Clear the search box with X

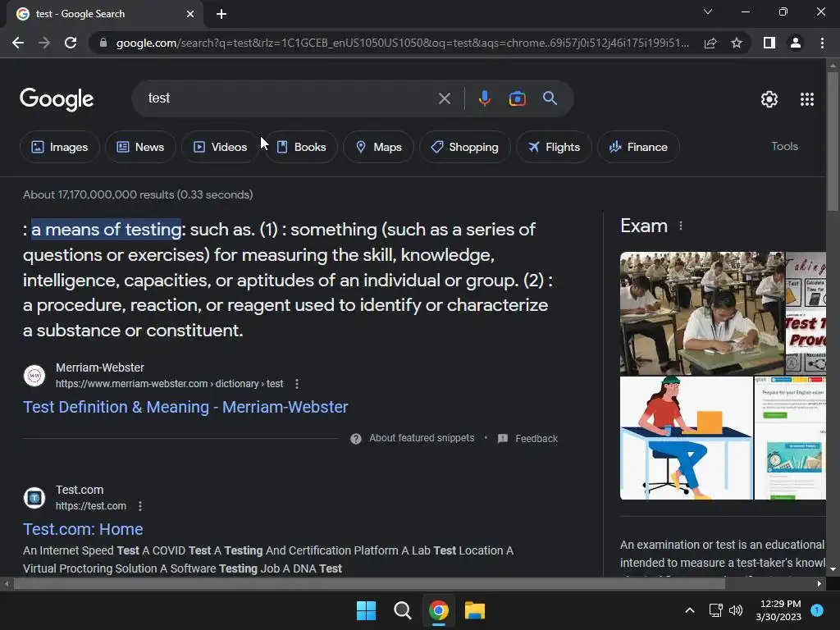445,98
